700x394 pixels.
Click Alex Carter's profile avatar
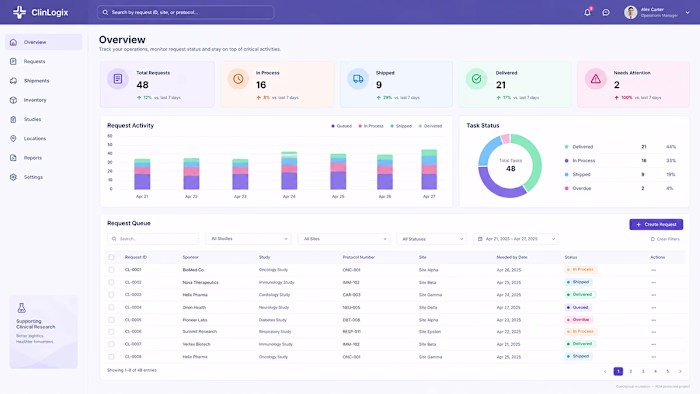630,12
